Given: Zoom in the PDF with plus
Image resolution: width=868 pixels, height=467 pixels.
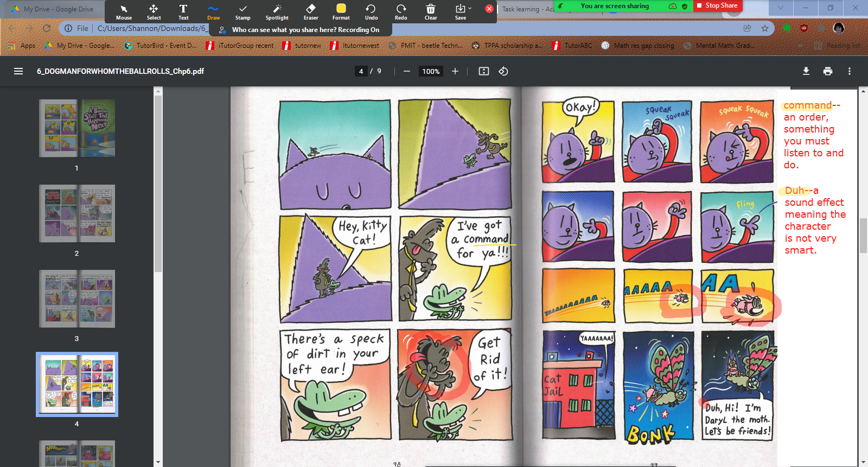Looking at the screenshot, I should coord(455,71).
